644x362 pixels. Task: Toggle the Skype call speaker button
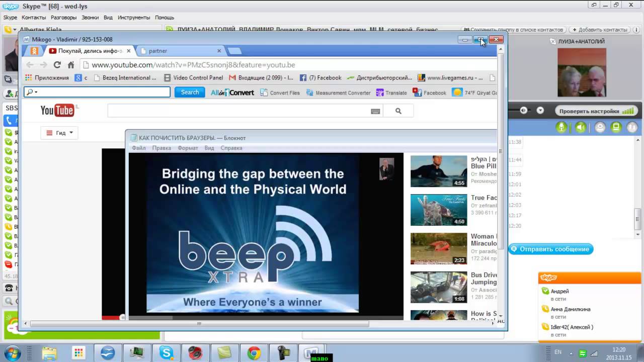581,127
